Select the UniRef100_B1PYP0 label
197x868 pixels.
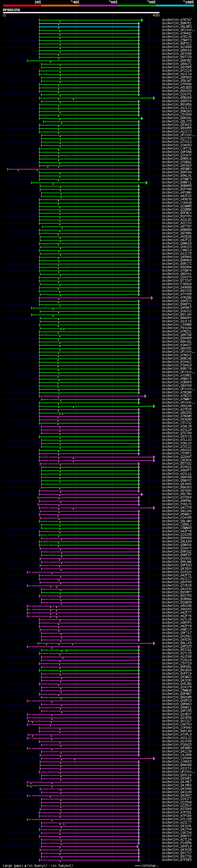click(177, 216)
